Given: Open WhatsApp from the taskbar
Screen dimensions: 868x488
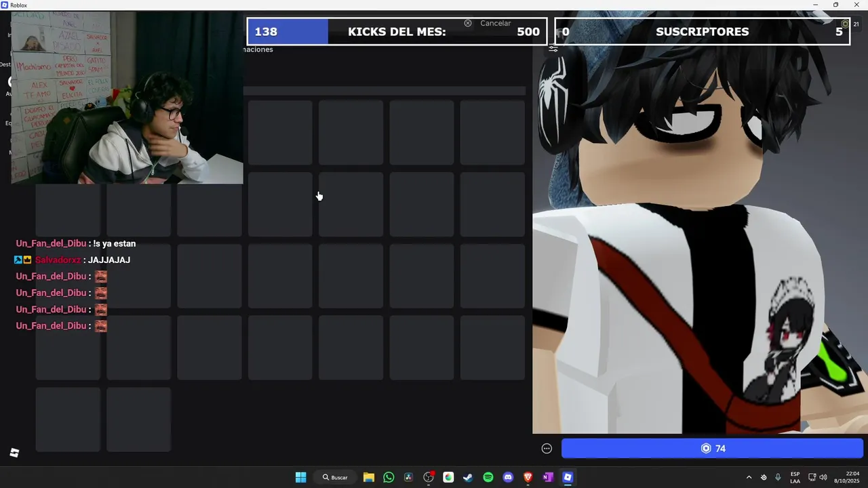Looking at the screenshot, I should 389,477.
